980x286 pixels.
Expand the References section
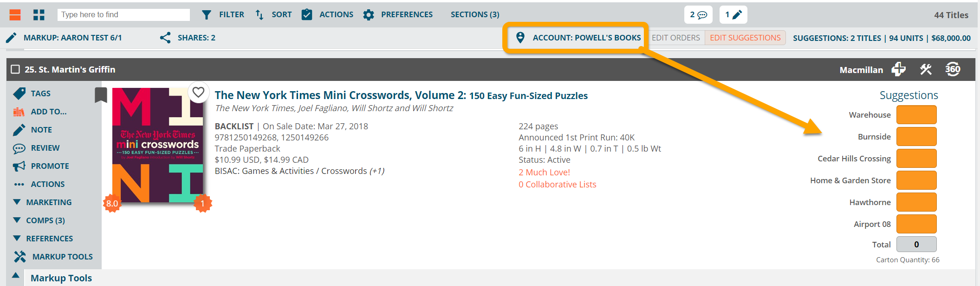(43, 239)
